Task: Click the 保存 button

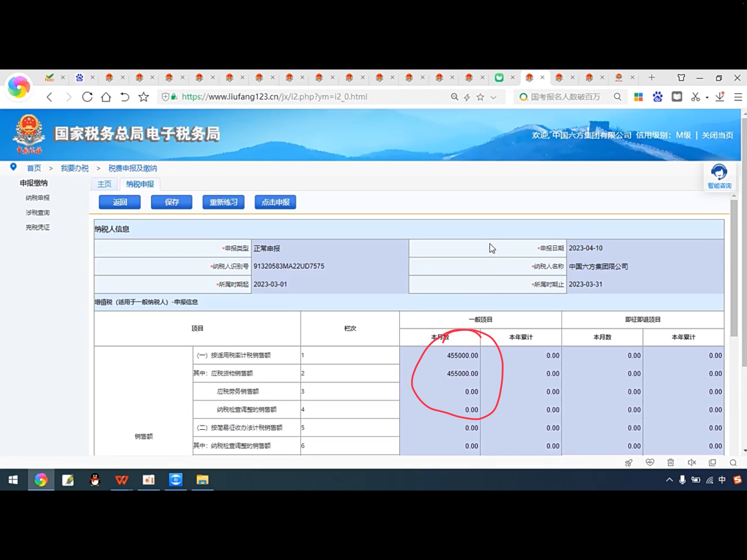Action: (172, 202)
